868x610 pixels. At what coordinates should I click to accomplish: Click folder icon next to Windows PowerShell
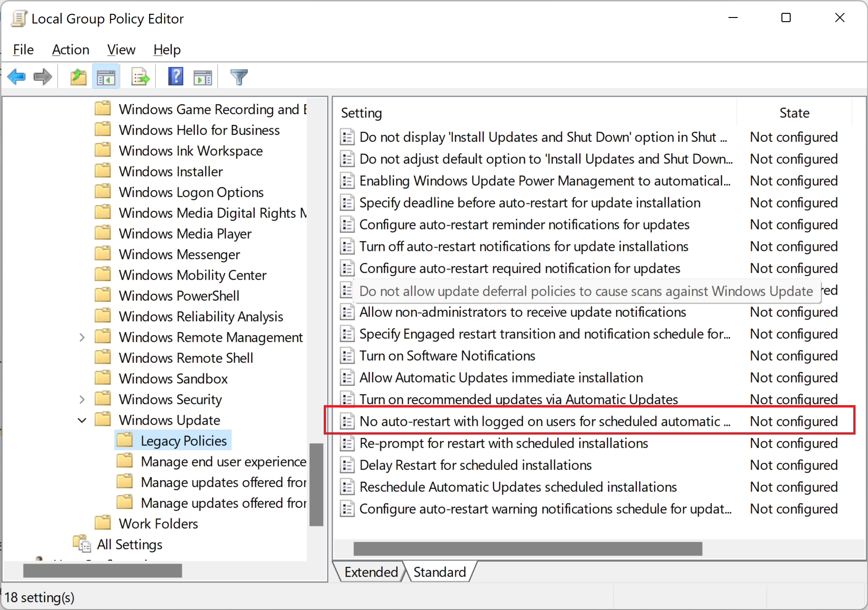[103, 295]
